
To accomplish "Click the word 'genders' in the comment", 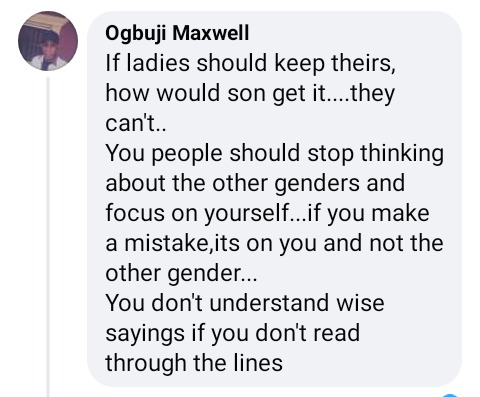I will point(317,184).
